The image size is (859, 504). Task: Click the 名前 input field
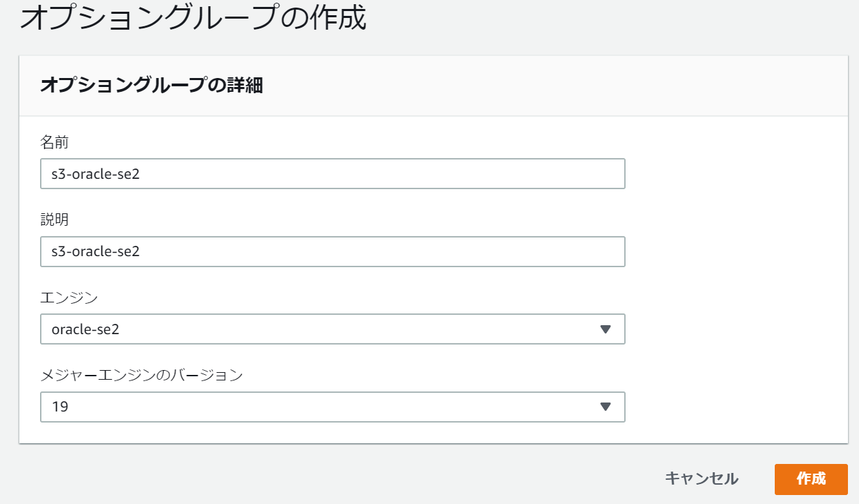click(x=333, y=174)
